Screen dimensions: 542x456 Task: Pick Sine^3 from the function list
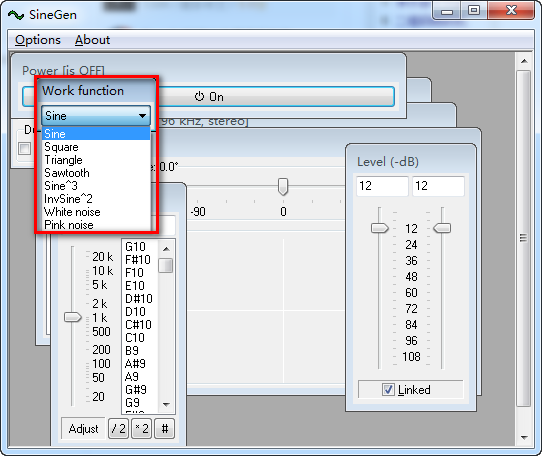tap(96, 186)
